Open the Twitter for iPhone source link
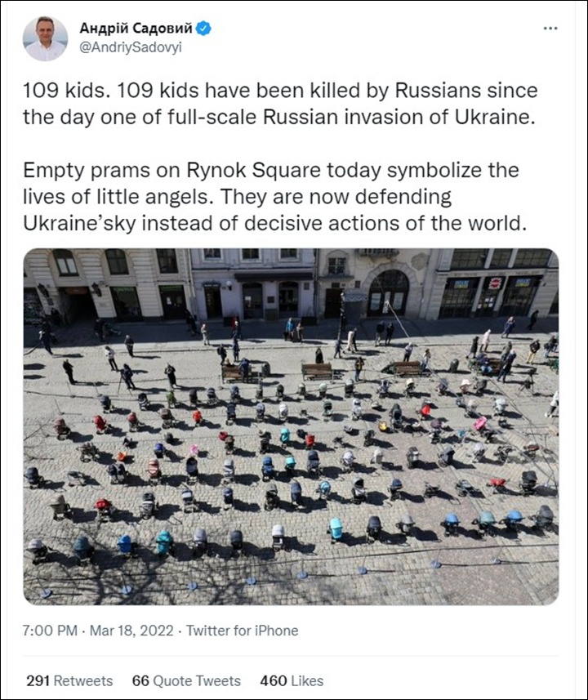Screen dimensions: 588x700 coord(242,631)
